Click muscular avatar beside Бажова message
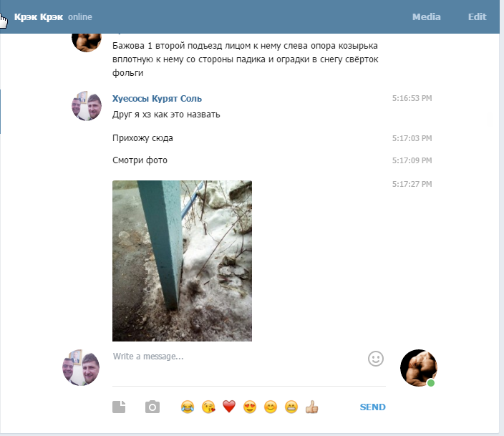Image resolution: width=504 pixels, height=436 pixels. pos(87,42)
